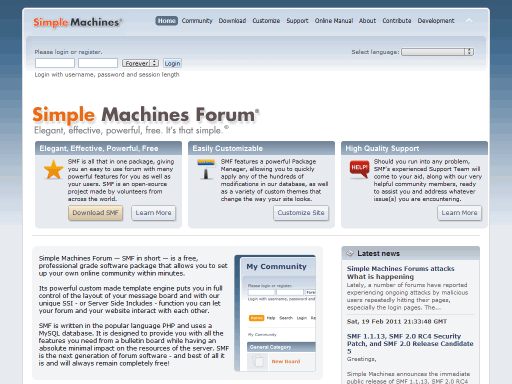Open the Development menu item
Viewport: 512px width, 384px height.
coord(436,21)
